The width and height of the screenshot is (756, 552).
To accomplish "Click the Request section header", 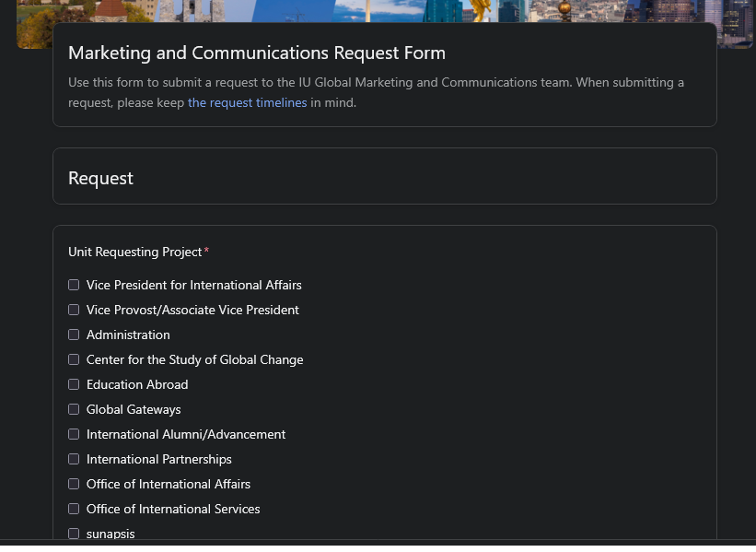I will click(100, 177).
